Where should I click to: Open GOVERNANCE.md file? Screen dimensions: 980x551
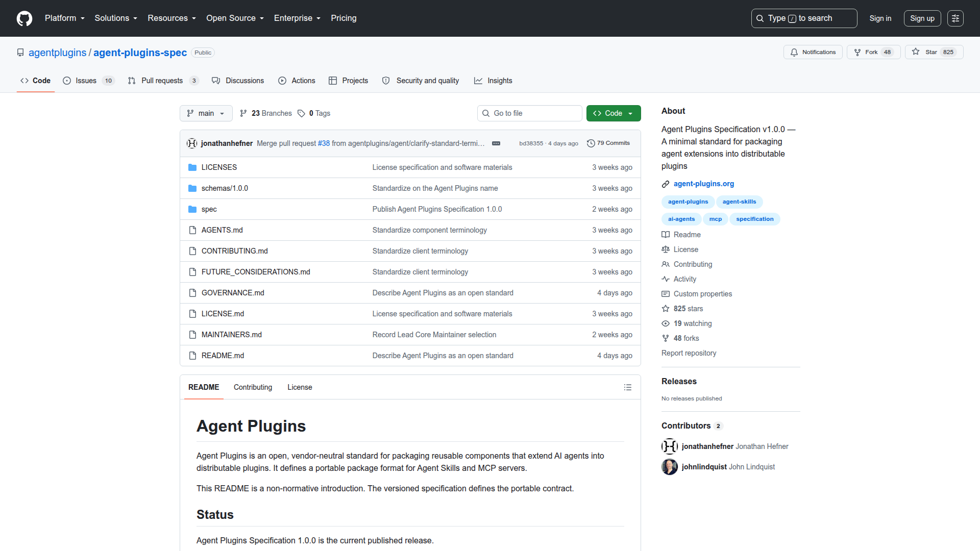pos(233,293)
